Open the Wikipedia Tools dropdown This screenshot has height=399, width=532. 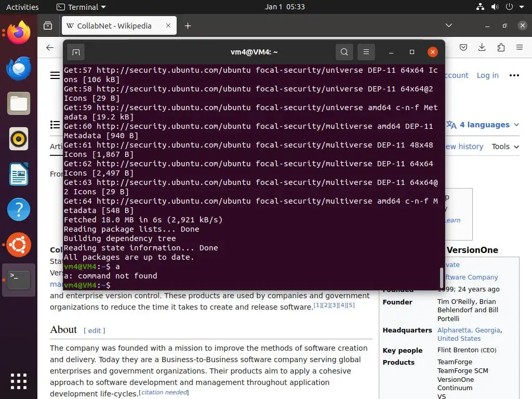(505, 147)
